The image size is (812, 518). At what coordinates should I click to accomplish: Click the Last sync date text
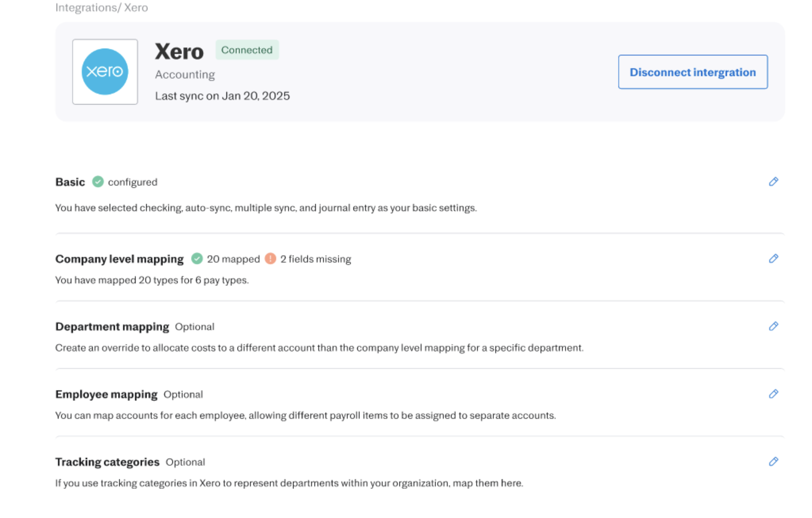tap(222, 96)
